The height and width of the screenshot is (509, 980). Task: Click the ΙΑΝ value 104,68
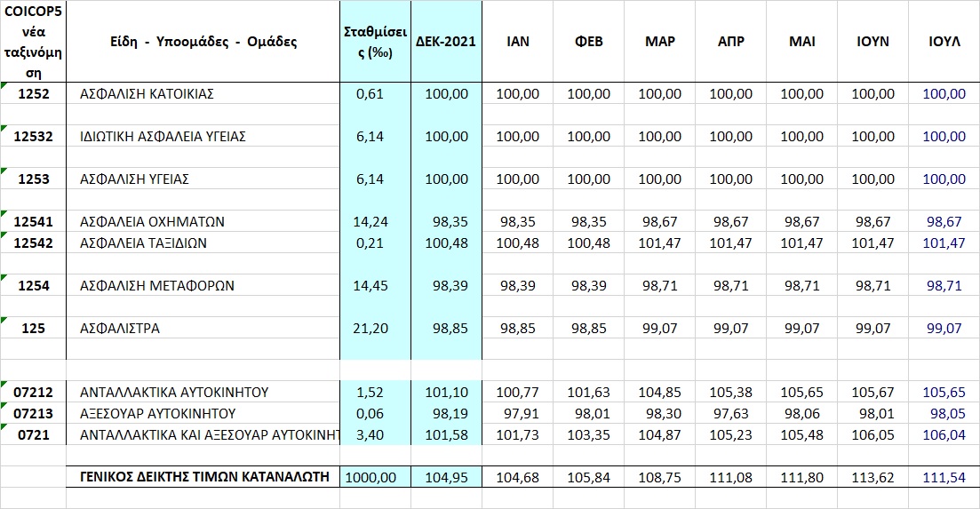517,477
